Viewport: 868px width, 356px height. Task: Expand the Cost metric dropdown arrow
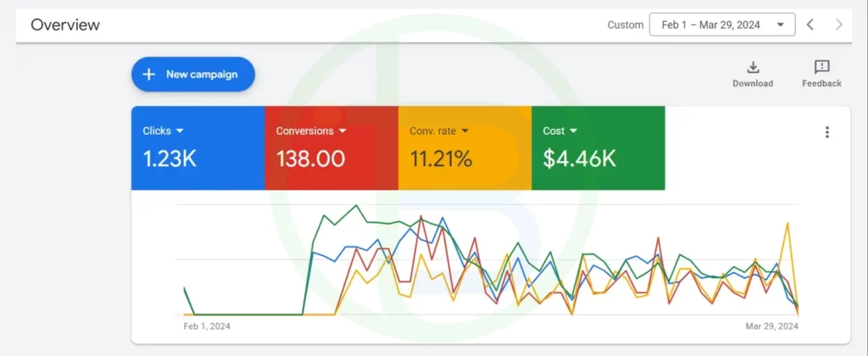coord(574,131)
